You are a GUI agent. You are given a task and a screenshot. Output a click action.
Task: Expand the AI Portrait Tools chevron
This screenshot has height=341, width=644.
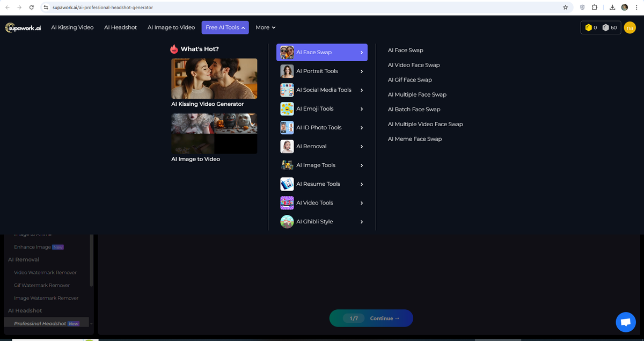pyautogui.click(x=362, y=71)
